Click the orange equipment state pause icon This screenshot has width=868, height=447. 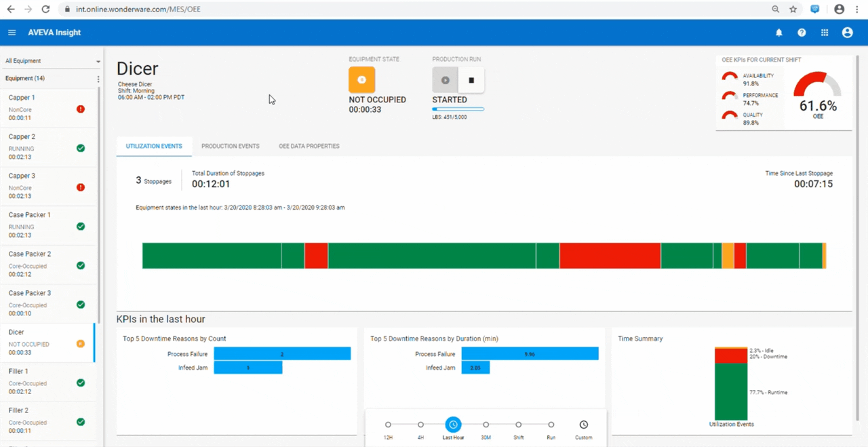point(361,80)
